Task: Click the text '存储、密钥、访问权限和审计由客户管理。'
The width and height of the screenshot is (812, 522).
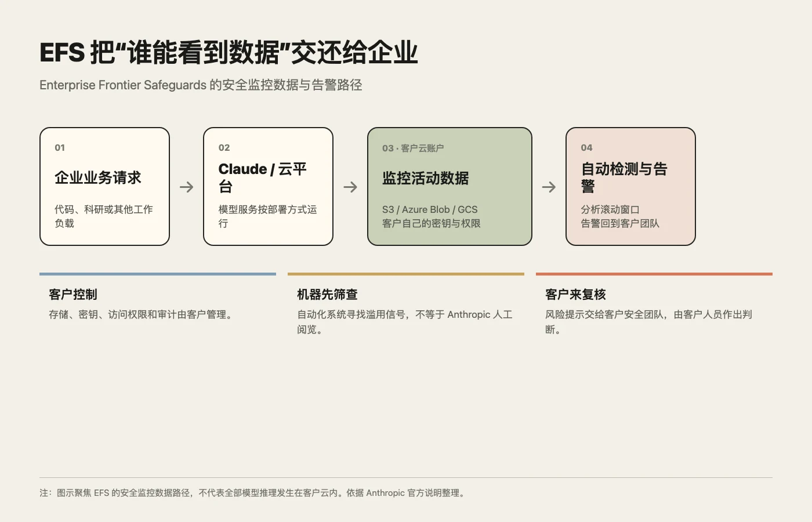Action: [x=142, y=314]
